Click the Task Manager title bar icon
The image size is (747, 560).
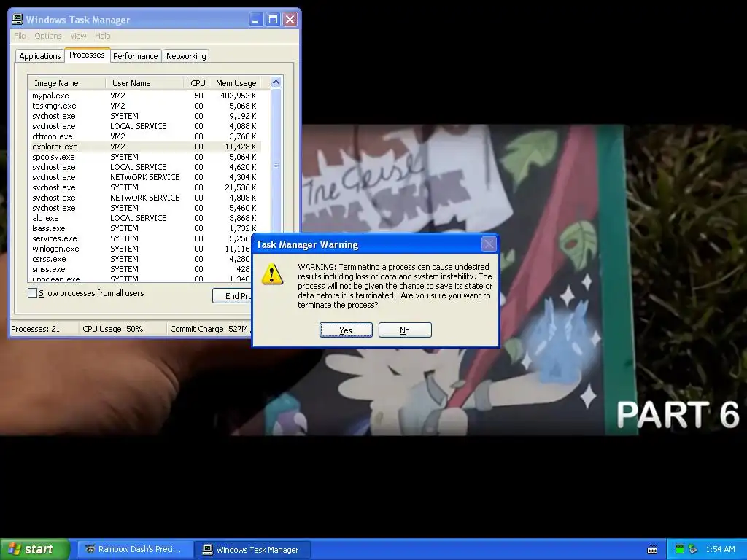tap(18, 20)
